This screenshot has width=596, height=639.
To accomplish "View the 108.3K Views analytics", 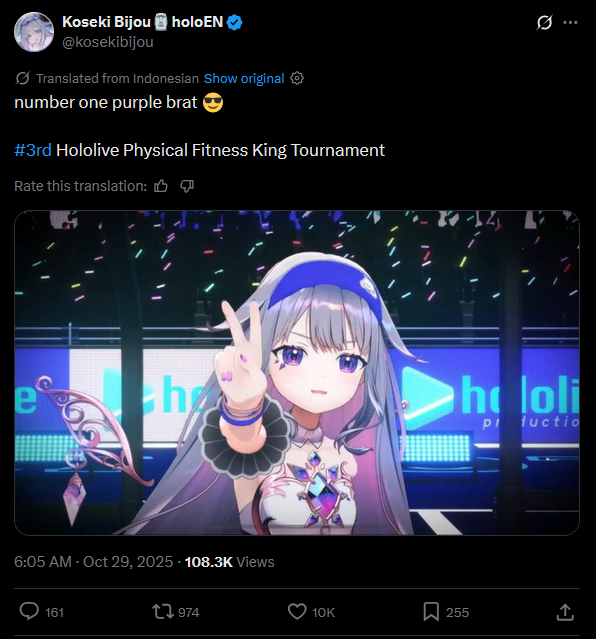I will pyautogui.click(x=230, y=562).
